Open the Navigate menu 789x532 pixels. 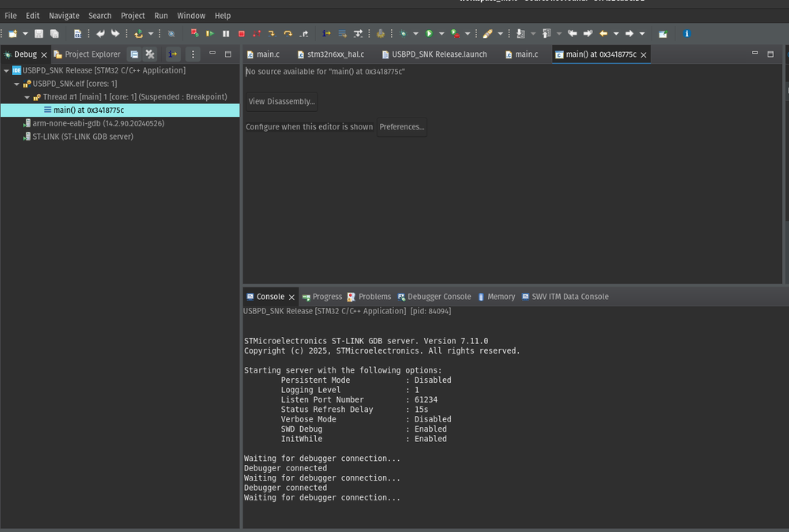64,16
